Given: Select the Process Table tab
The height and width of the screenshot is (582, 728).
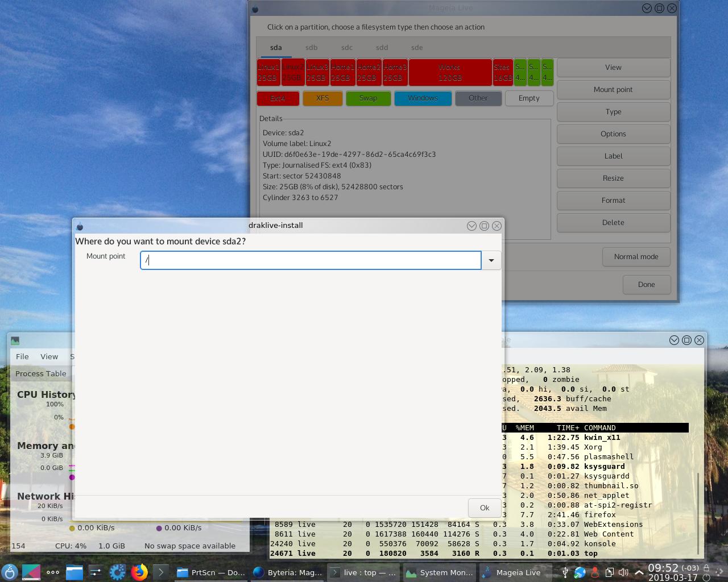Looking at the screenshot, I should click(x=41, y=373).
